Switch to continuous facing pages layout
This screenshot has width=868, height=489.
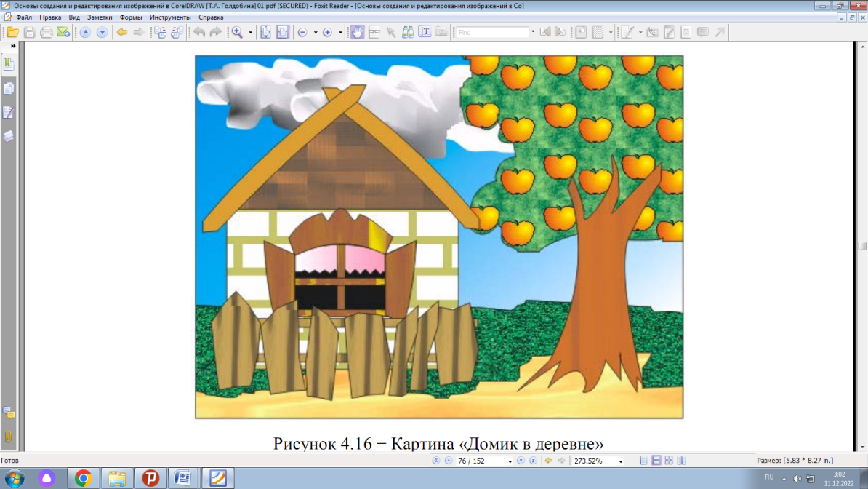tap(670, 461)
